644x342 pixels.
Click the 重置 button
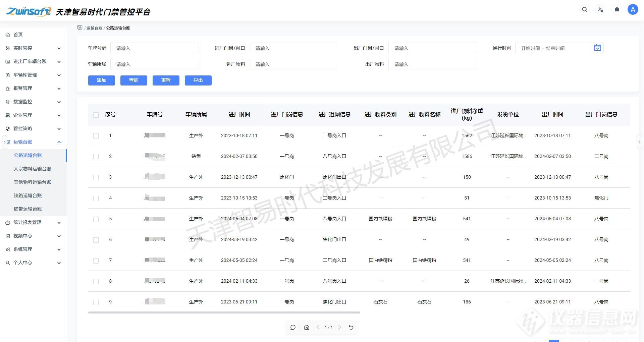166,80
